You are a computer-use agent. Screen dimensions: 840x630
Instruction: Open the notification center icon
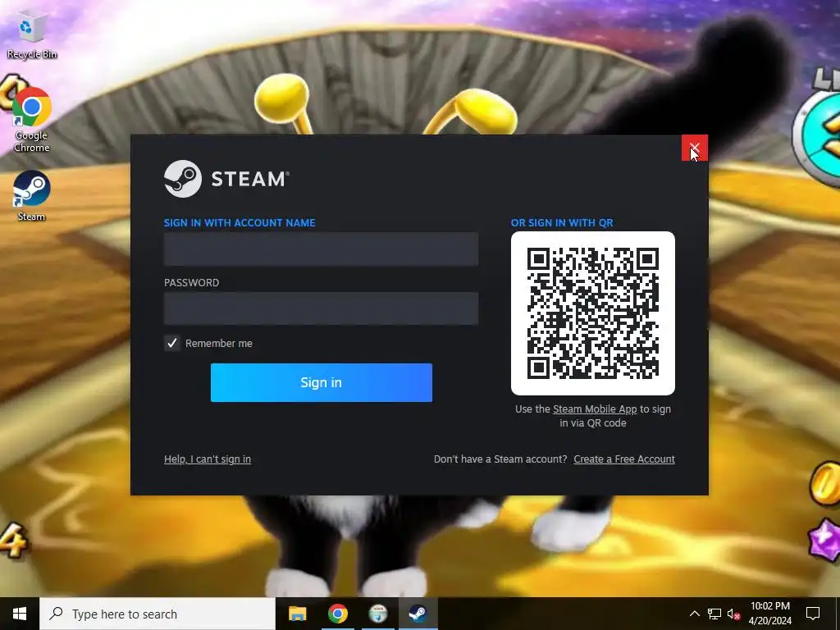(813, 614)
